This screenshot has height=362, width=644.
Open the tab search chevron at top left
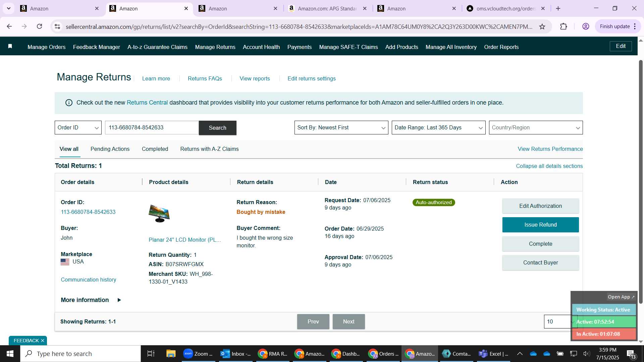pyautogui.click(x=9, y=8)
